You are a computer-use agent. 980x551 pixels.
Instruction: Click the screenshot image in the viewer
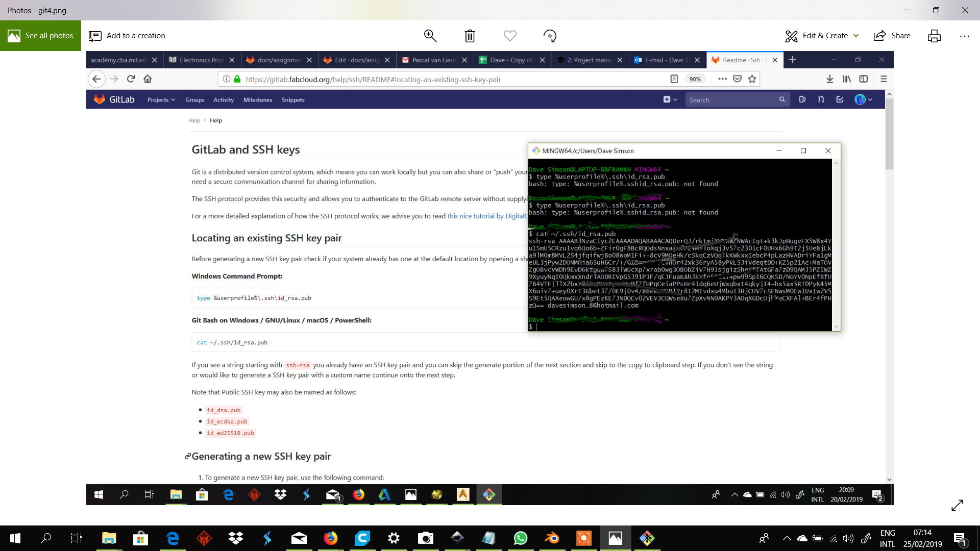click(489, 278)
